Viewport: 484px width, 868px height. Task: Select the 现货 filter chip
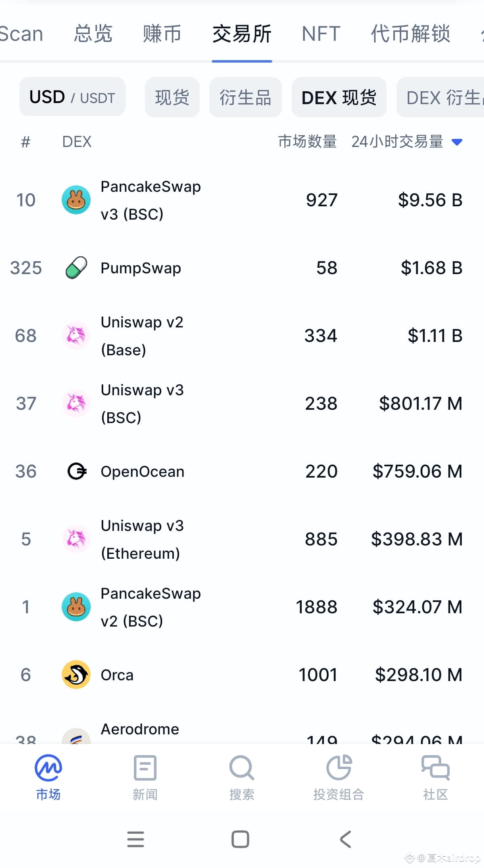[172, 97]
